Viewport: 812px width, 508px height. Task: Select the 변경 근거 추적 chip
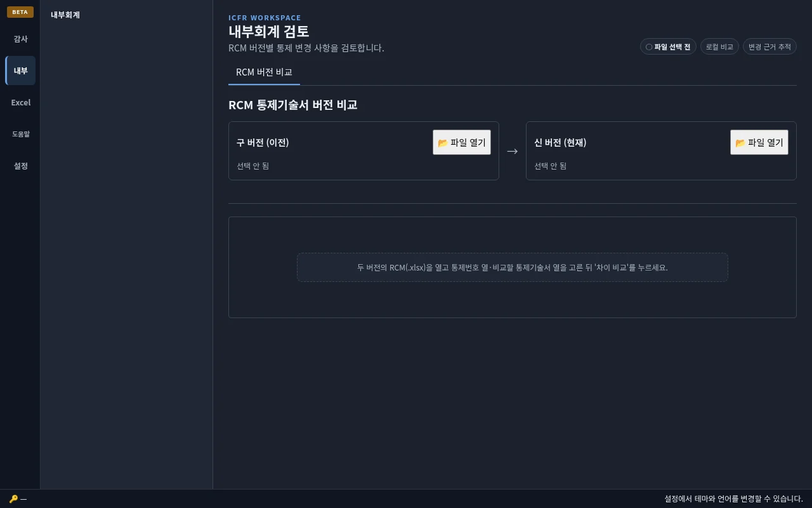click(769, 47)
